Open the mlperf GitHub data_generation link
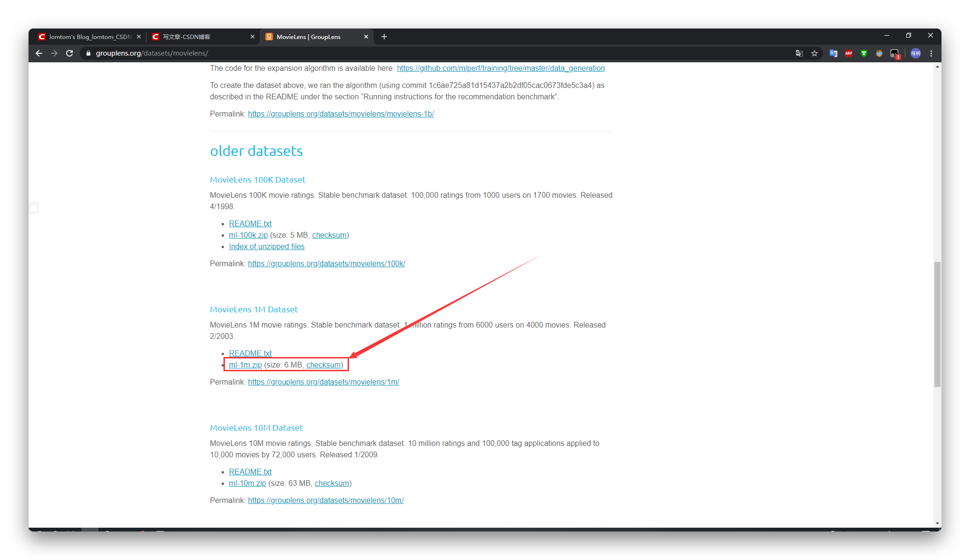The image size is (970, 560). [x=501, y=68]
